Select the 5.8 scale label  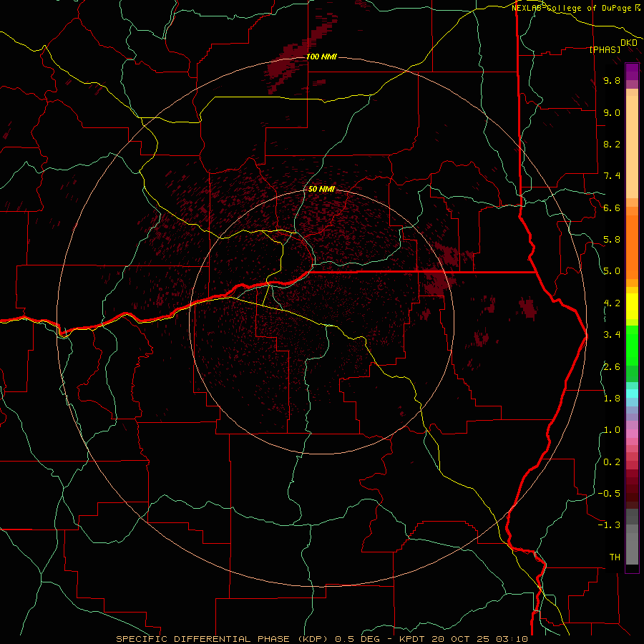(x=612, y=240)
